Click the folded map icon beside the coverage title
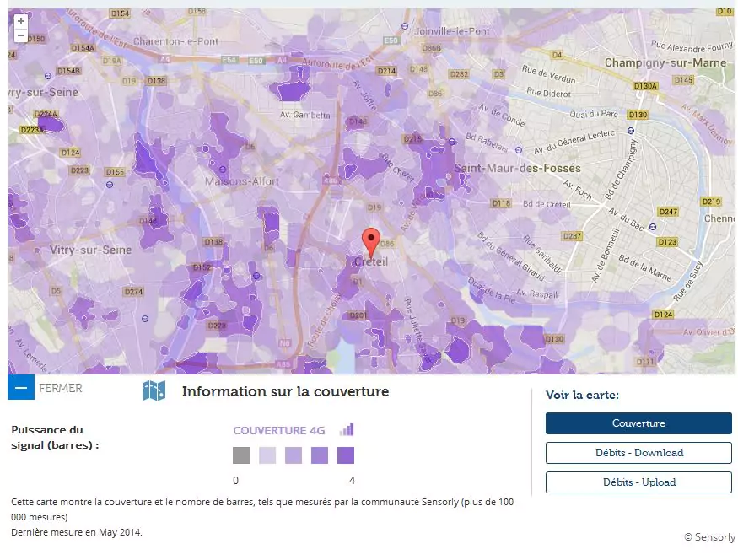Image resolution: width=738 pixels, height=560 pixels. click(154, 390)
